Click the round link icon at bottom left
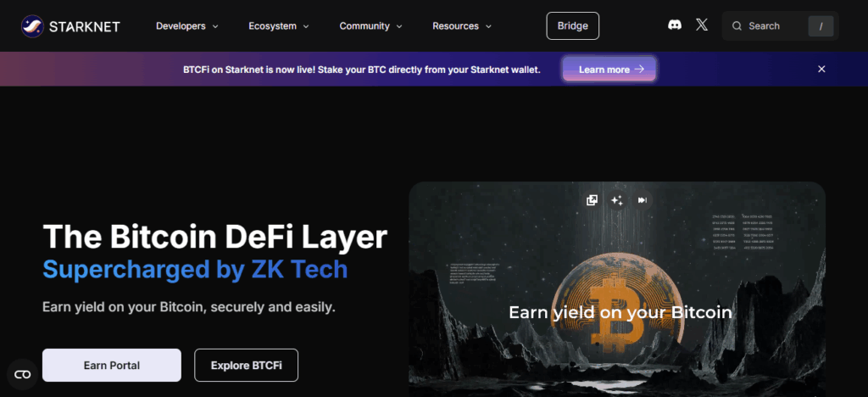This screenshot has width=868, height=397. click(x=23, y=375)
